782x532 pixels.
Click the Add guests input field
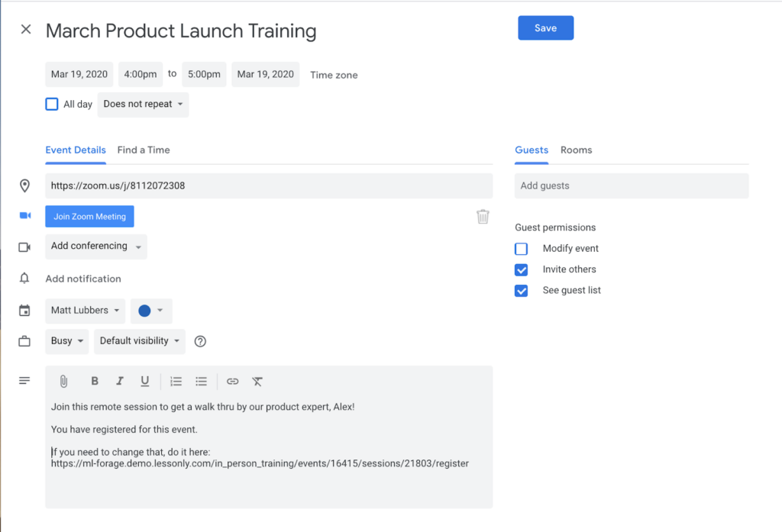tap(632, 186)
